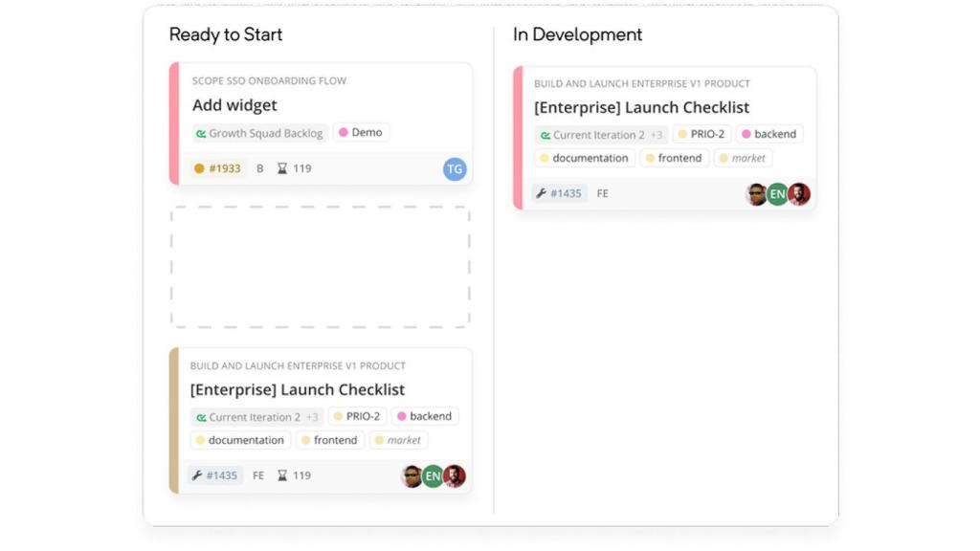The width and height of the screenshot is (980, 551).
Task: Open Enterprise Launch Checklist title in In Development
Action: (x=641, y=107)
